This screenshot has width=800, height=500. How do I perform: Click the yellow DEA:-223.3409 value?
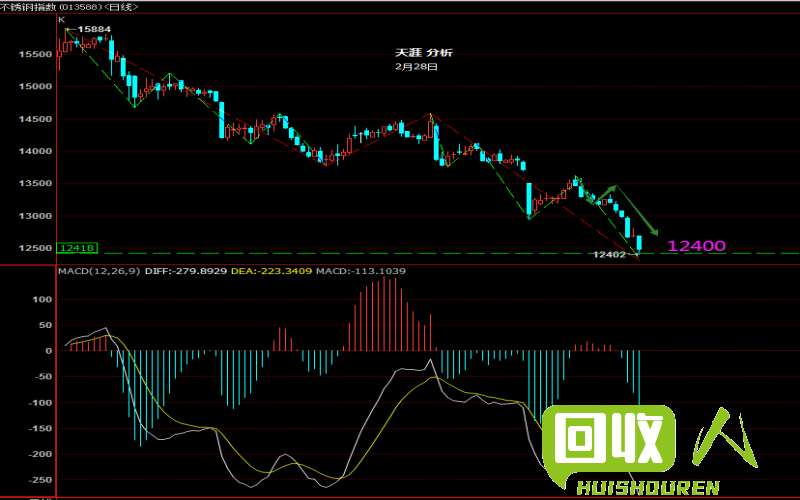point(271,271)
